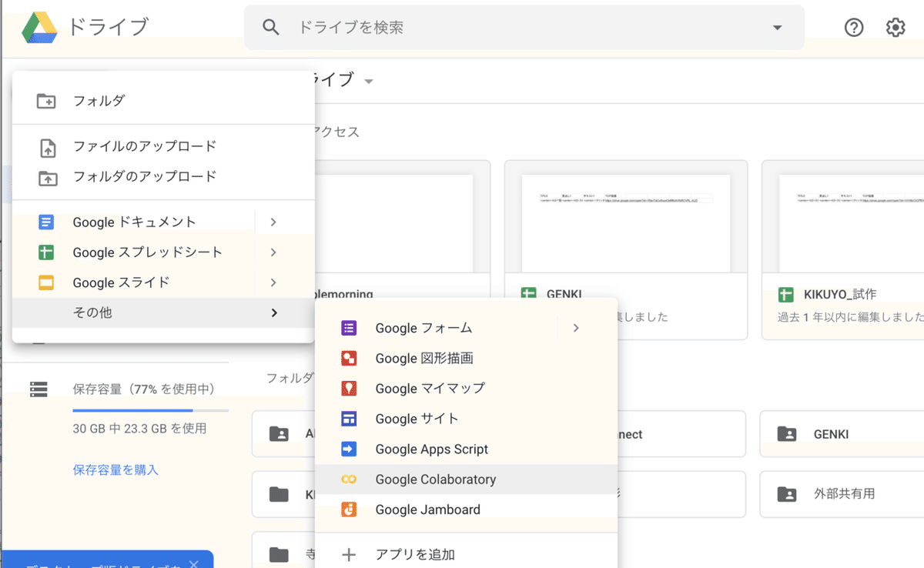Select ファイルのアップロード menu entry
The height and width of the screenshot is (568, 924).
(x=143, y=147)
